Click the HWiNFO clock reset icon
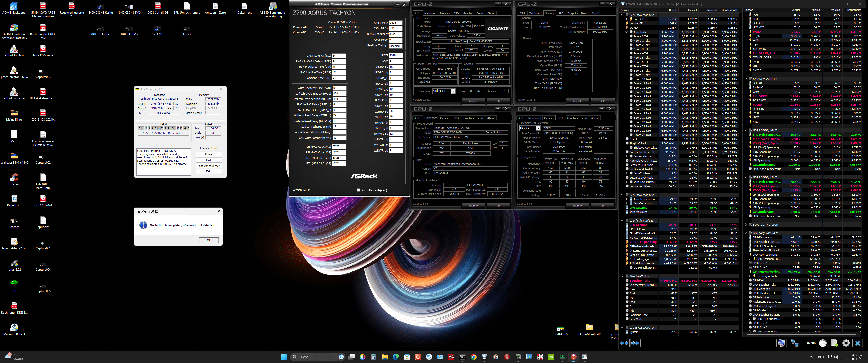This screenshot has width=868, height=363. coord(823,343)
